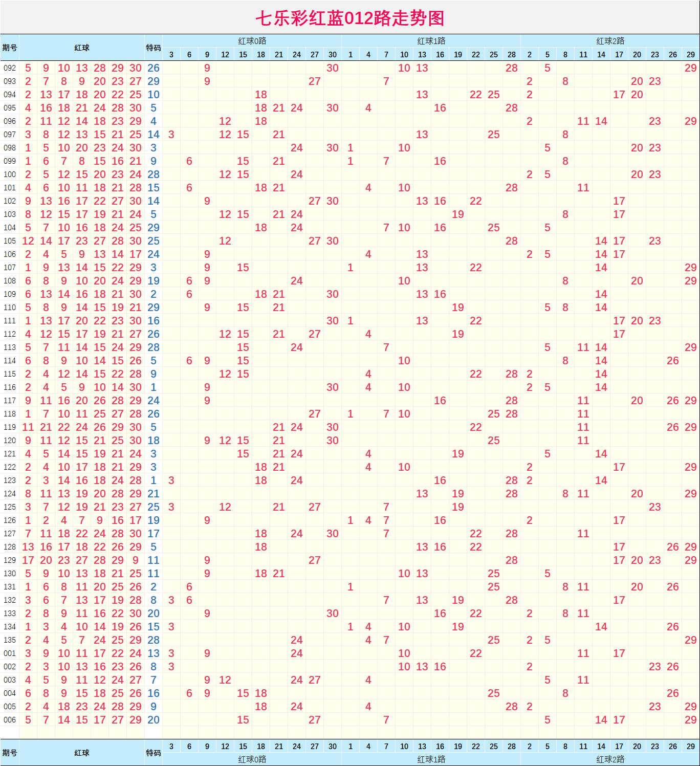Click red ball 17 in row 129
The width and height of the screenshot is (700, 766).
pyautogui.click(x=28, y=560)
